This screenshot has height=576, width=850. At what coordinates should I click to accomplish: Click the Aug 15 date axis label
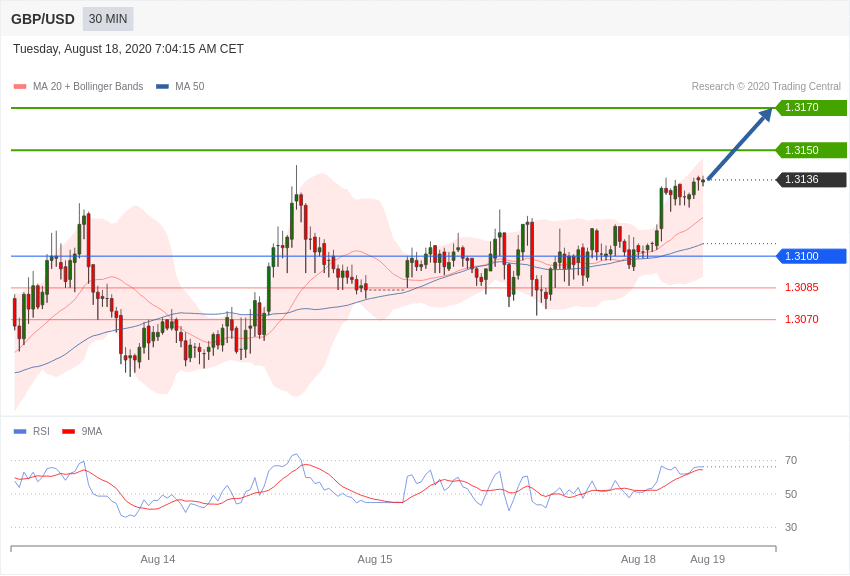(375, 559)
